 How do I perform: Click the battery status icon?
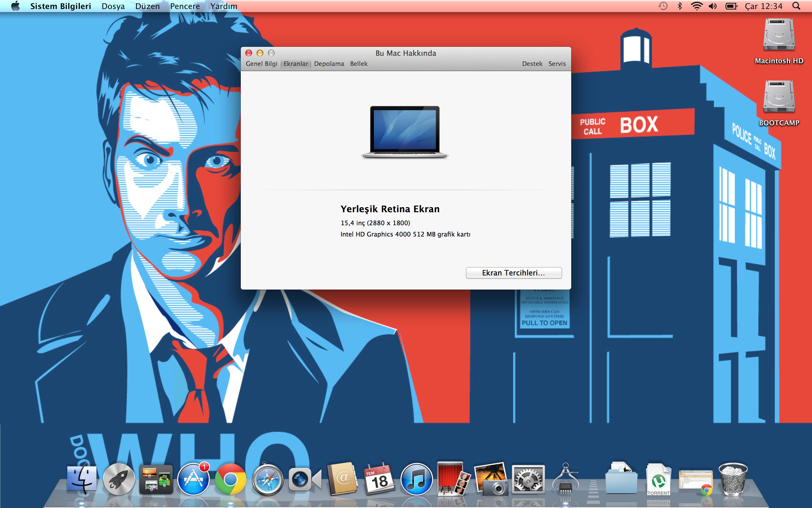coord(731,6)
